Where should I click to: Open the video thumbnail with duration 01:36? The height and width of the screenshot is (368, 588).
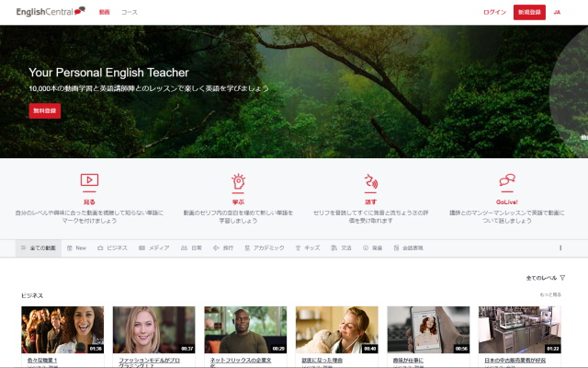click(x=62, y=329)
